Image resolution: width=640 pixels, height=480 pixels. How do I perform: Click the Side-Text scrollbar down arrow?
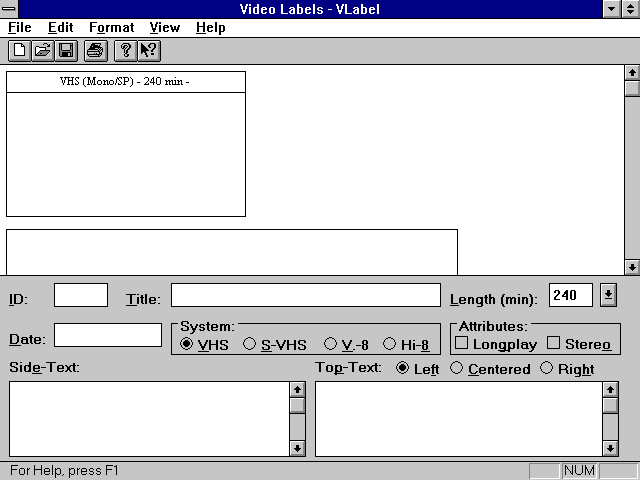click(x=297, y=448)
